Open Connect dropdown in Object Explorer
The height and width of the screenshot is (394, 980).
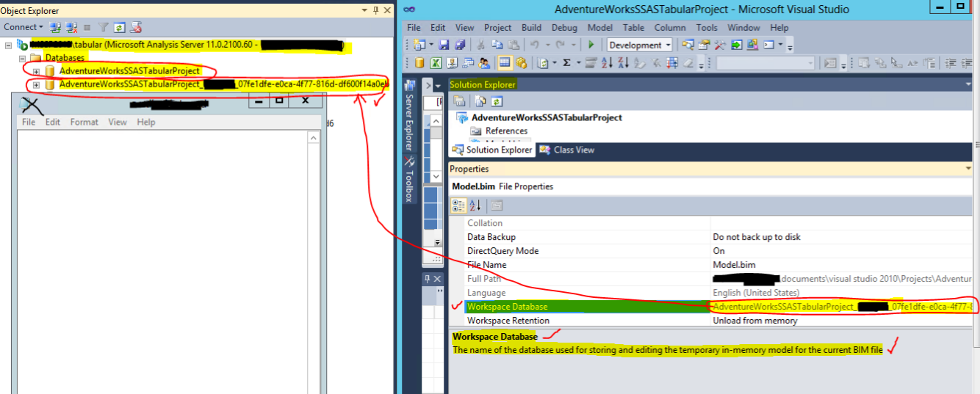(x=23, y=27)
